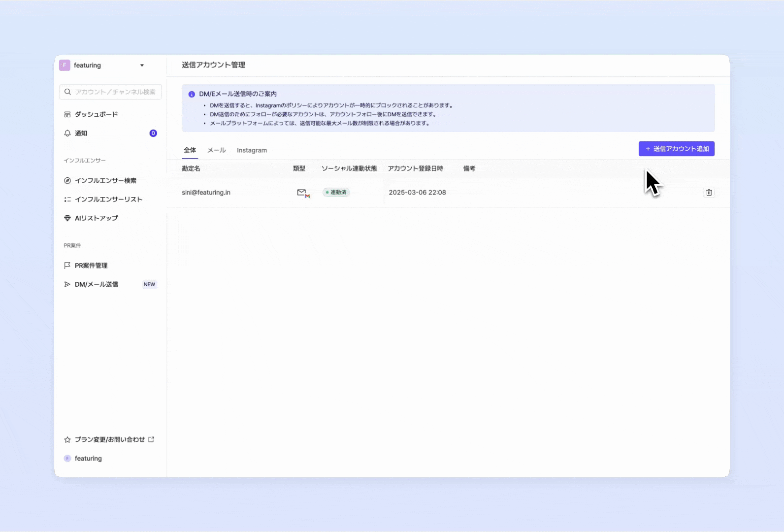Click the 送信アカウント管理 page title
The image size is (784, 532).
213,65
